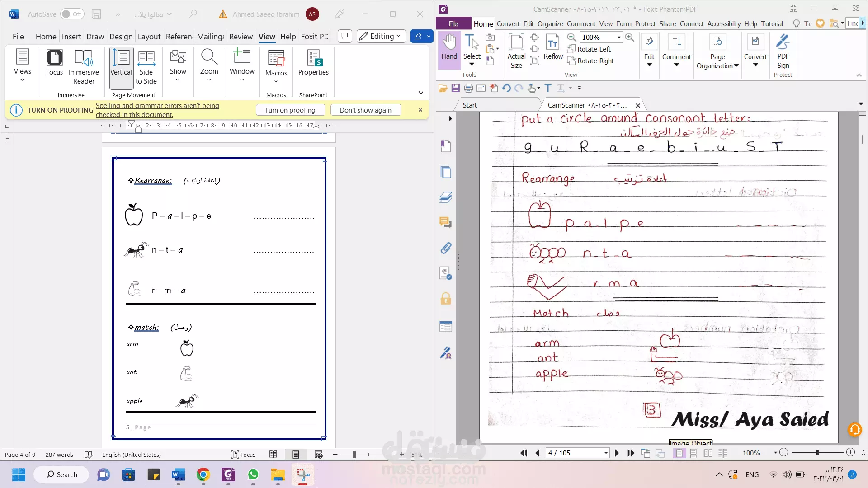Click Immersive Reader in Word ribbon

tap(84, 67)
